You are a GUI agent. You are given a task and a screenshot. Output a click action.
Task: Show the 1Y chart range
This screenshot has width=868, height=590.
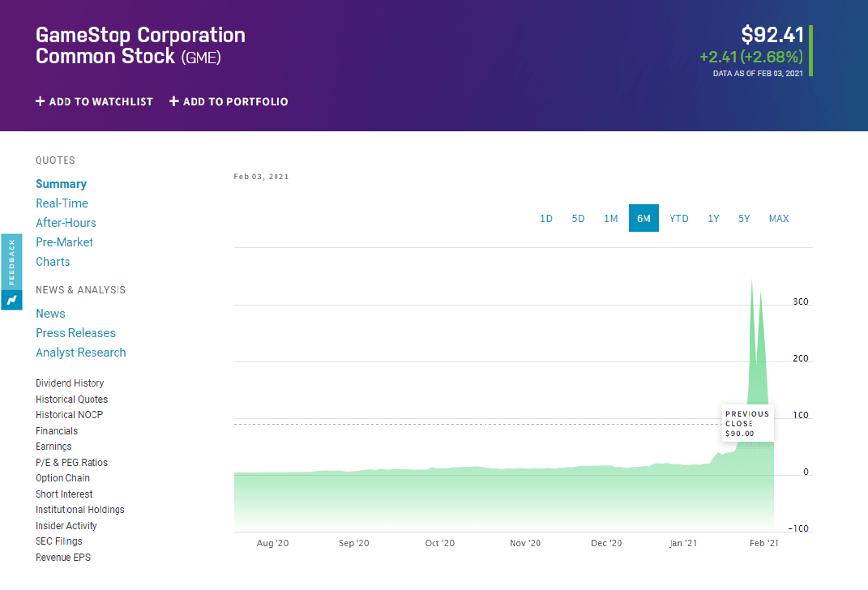click(x=713, y=219)
